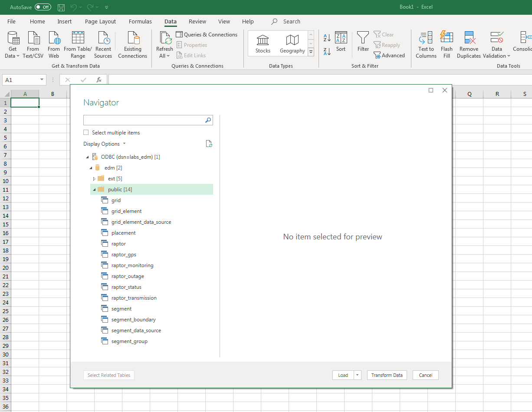Click the Search lightbulb in ribbon
Viewport: 532px width, 412px height.
tap(274, 22)
